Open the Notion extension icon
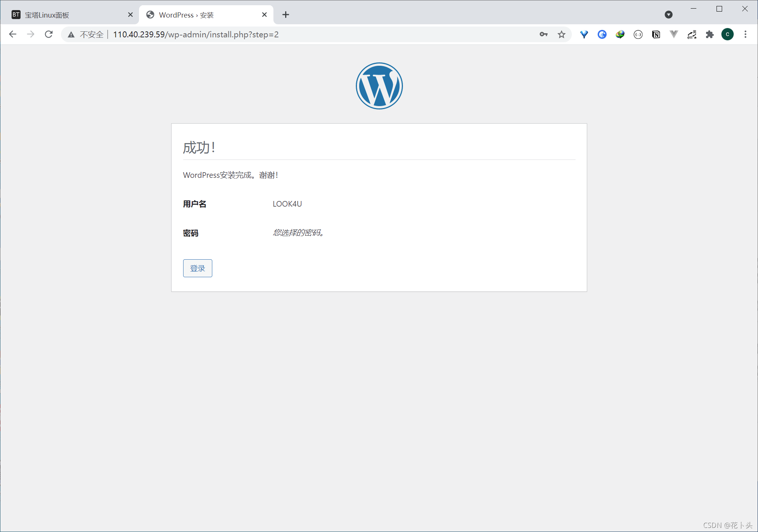 click(656, 34)
